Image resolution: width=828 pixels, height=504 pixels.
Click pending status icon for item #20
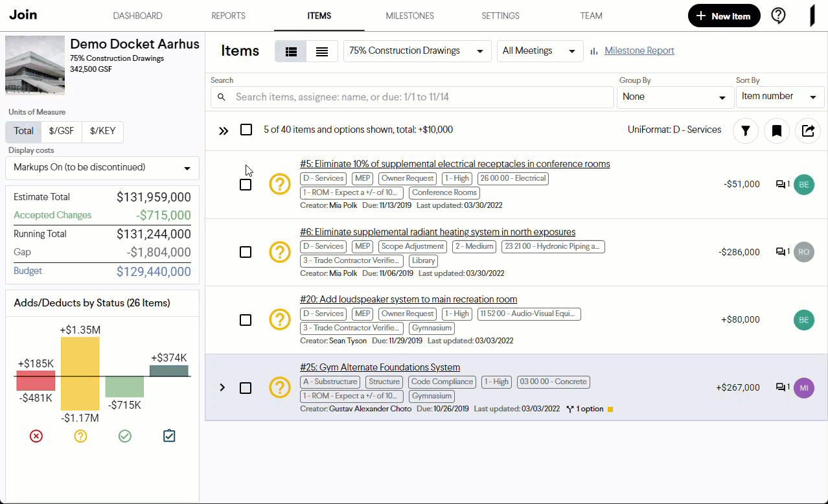[280, 319]
